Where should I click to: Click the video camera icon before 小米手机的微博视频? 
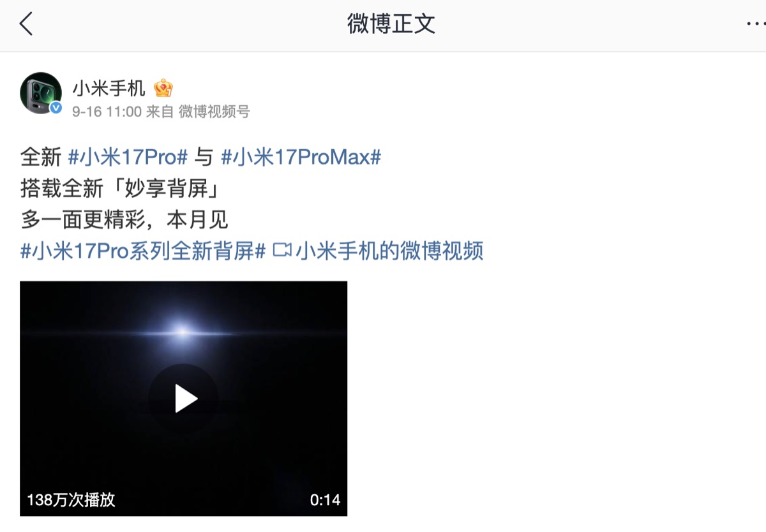(282, 251)
